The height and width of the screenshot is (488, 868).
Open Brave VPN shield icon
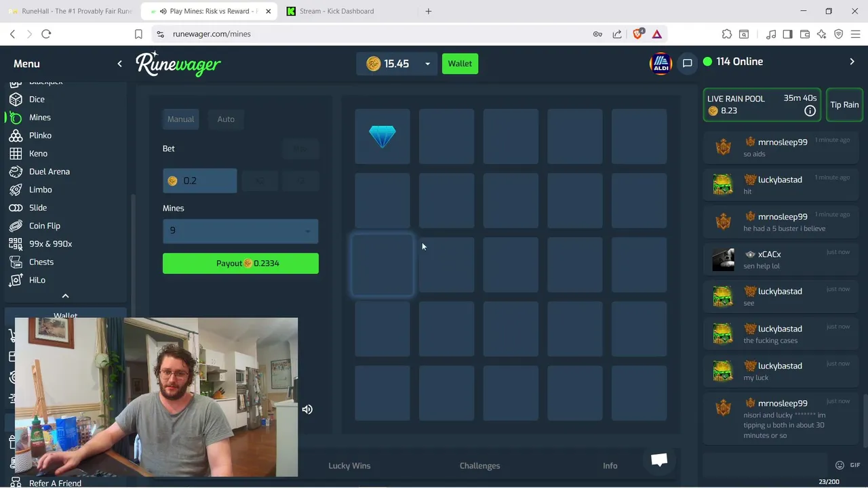pos(839,34)
